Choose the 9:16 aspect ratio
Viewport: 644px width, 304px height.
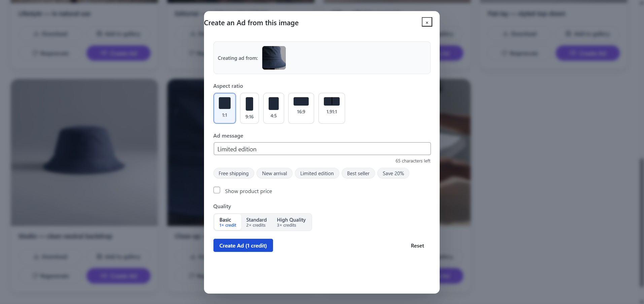pyautogui.click(x=249, y=108)
